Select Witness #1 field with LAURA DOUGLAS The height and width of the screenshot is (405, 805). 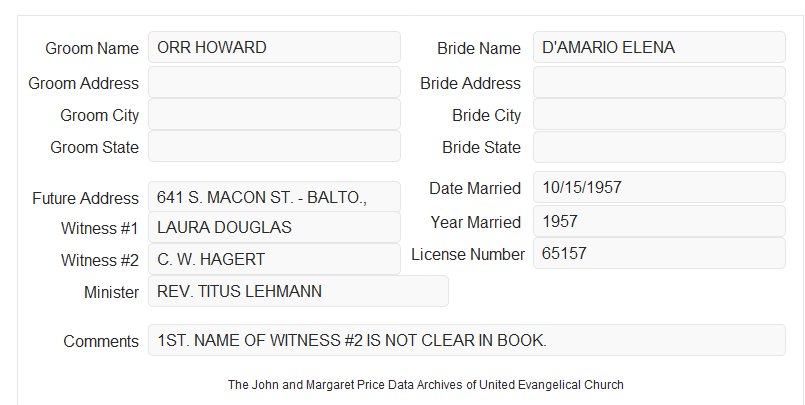[274, 227]
